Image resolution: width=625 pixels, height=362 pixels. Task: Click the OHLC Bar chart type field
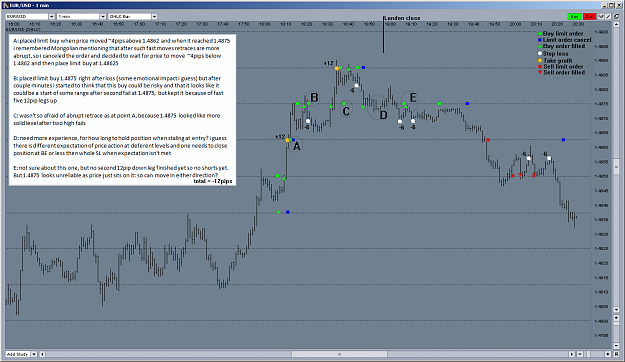(x=130, y=16)
